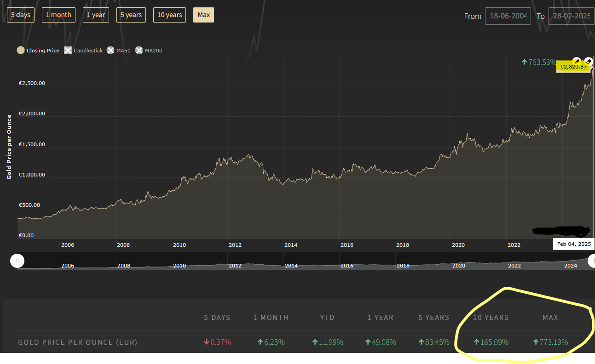The image size is (595, 364).
Task: Click the 763.53% gain indicator
Action: click(x=538, y=62)
